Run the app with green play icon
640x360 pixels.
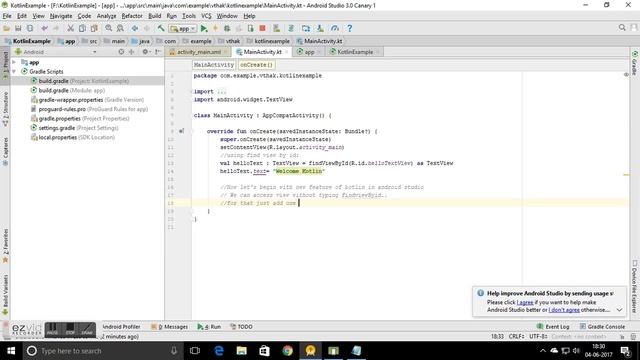204,28
